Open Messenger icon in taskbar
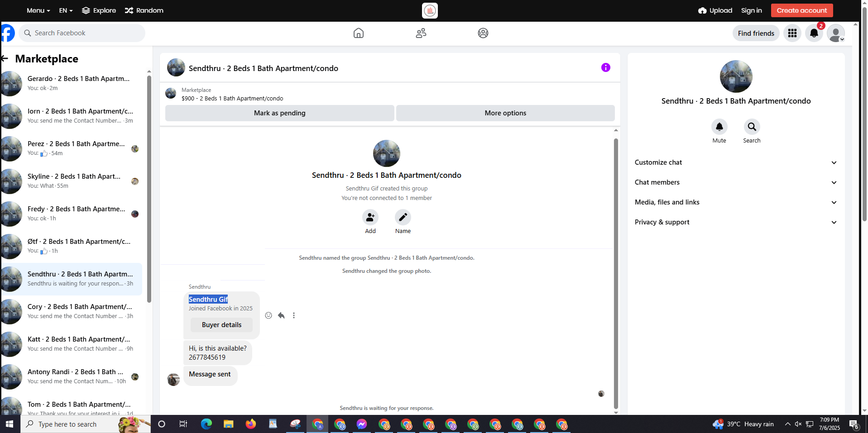This screenshot has width=868, height=433. click(361, 424)
